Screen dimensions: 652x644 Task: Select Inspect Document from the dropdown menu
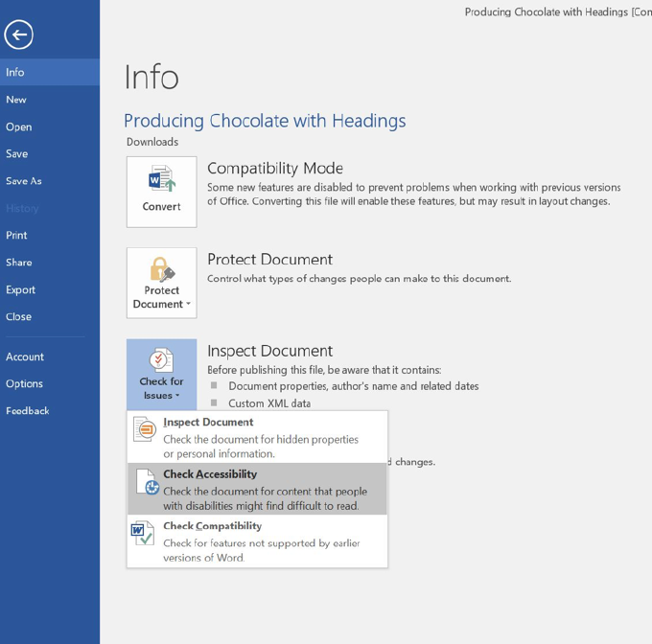pos(257,437)
